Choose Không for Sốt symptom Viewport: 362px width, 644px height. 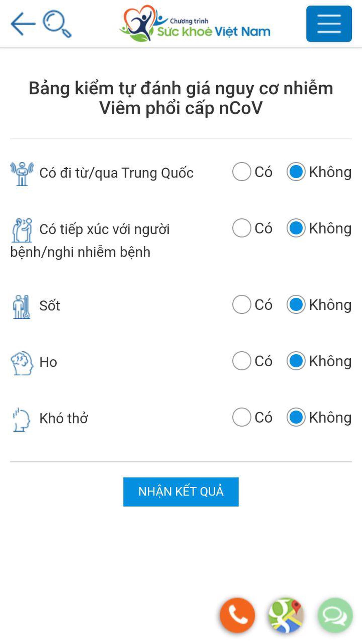coord(296,305)
